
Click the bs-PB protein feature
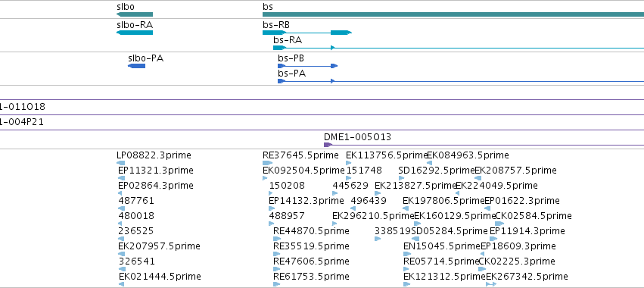tap(308, 66)
